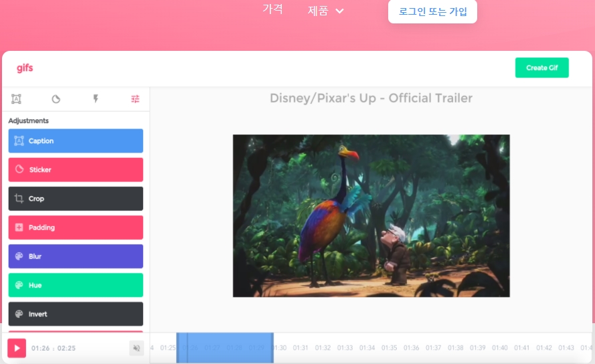Open the adjustments sliders tab icon
The width and height of the screenshot is (595, 364).
(135, 99)
